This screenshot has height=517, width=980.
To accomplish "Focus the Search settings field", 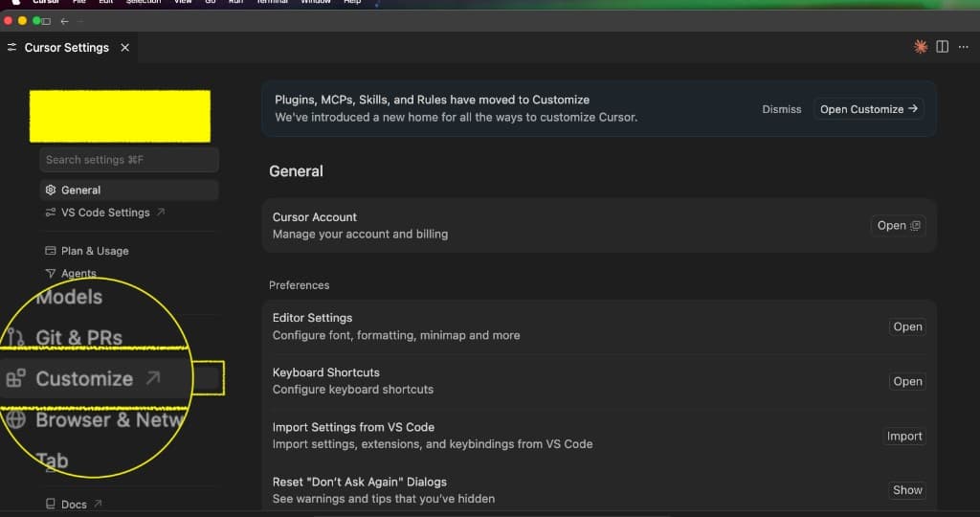I will point(129,160).
